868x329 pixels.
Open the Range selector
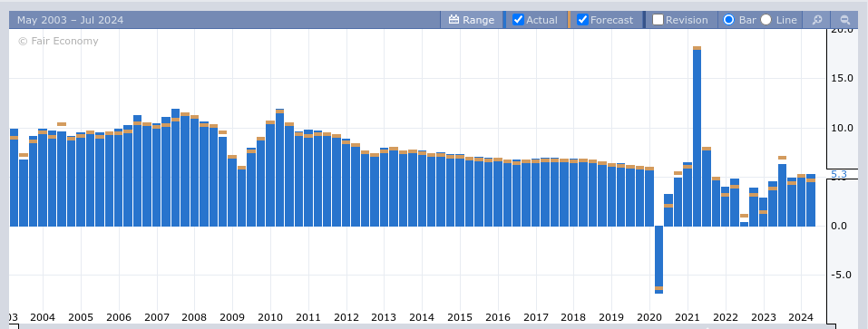pyautogui.click(x=472, y=20)
